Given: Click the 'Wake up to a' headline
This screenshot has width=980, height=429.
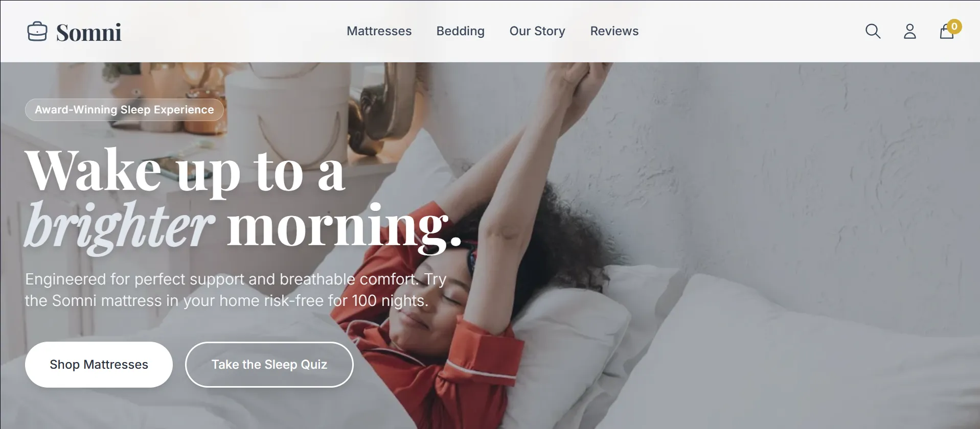Looking at the screenshot, I should (185, 171).
